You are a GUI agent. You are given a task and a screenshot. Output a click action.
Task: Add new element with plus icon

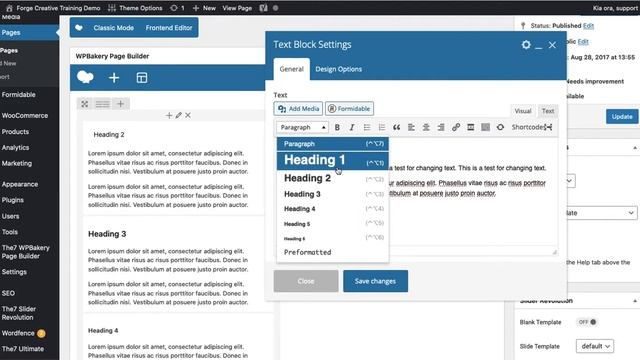(x=114, y=78)
